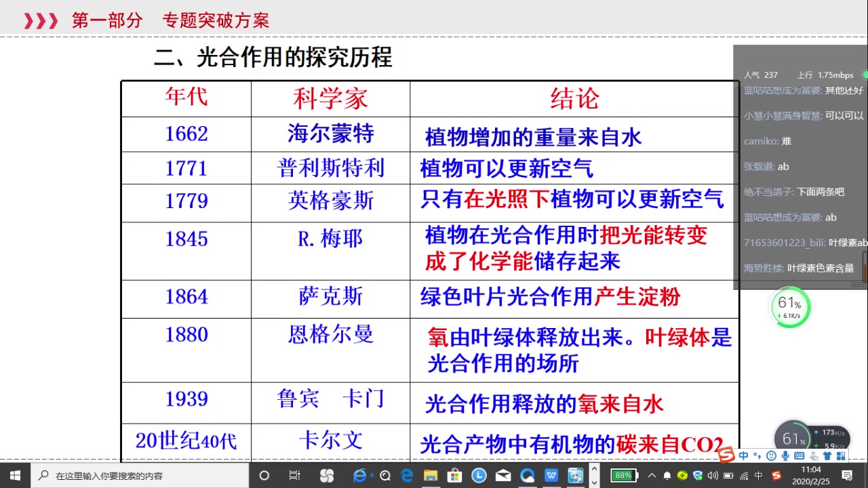Click the slide title 光合作用的探究历程
This screenshot has height=488, width=868.
[294, 58]
